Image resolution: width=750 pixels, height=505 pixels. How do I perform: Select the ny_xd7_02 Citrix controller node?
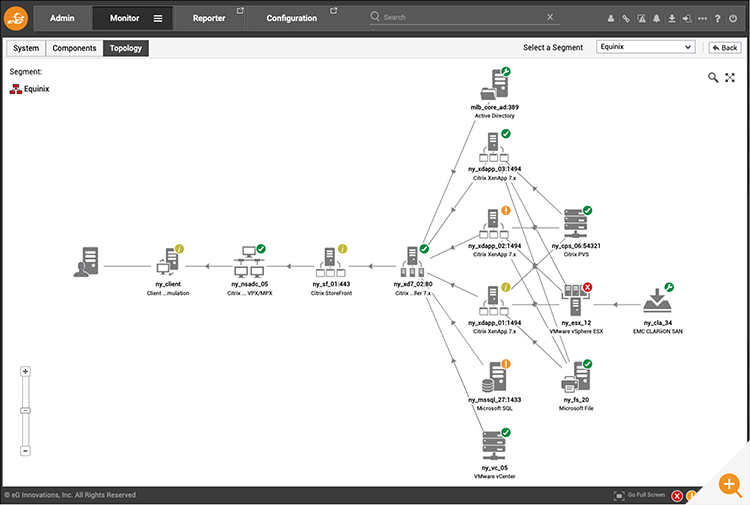413,262
